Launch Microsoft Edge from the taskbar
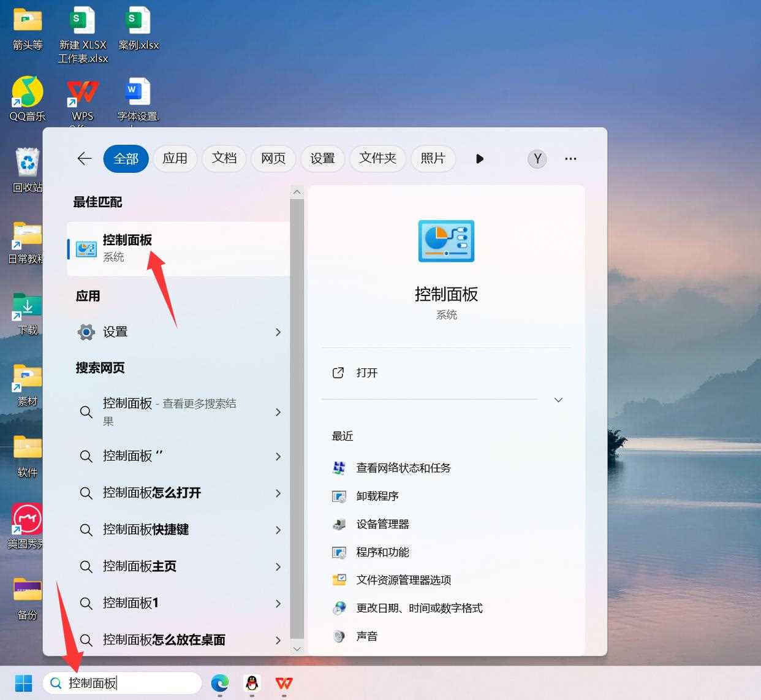The width and height of the screenshot is (761, 700). coord(219,683)
